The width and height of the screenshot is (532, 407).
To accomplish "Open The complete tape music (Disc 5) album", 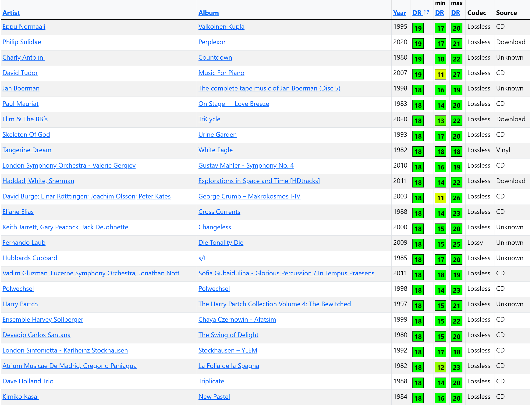I will tap(269, 88).
